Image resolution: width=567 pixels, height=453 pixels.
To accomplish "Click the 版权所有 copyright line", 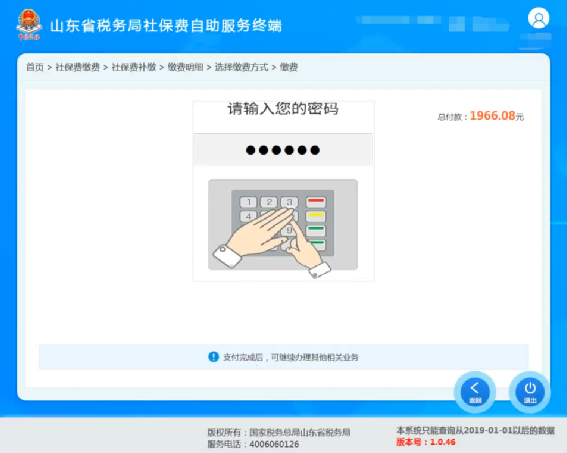I will (x=278, y=432).
